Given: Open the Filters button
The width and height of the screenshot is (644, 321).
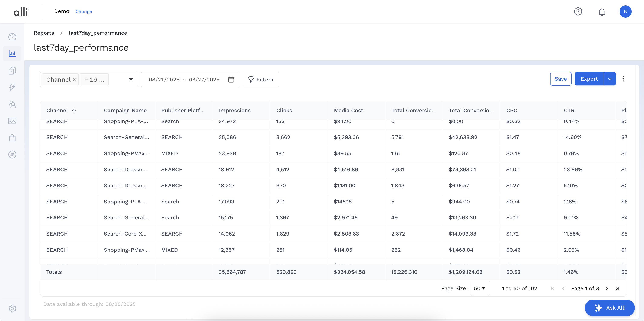Looking at the screenshot, I should (260, 80).
